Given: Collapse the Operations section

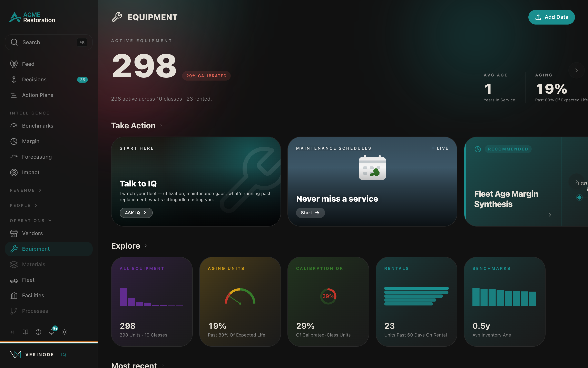Looking at the screenshot, I should [x=31, y=221].
